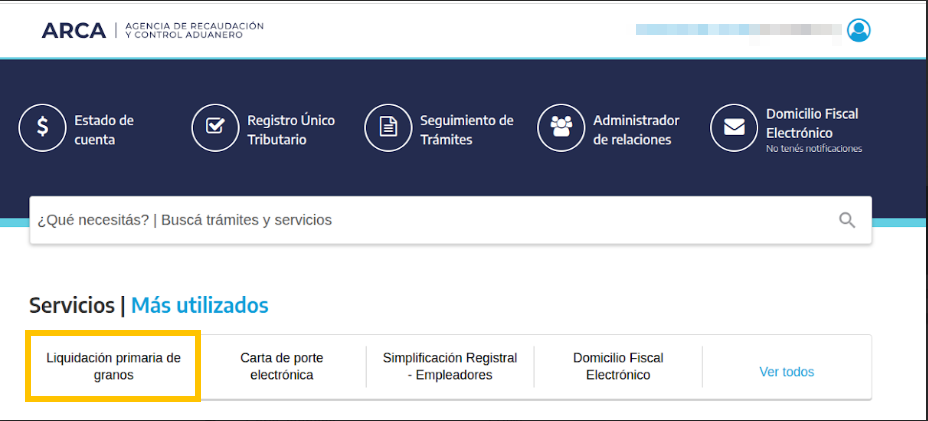The image size is (928, 421).
Task: Click the Seguimiento de Trámites document icon
Action: click(388, 128)
